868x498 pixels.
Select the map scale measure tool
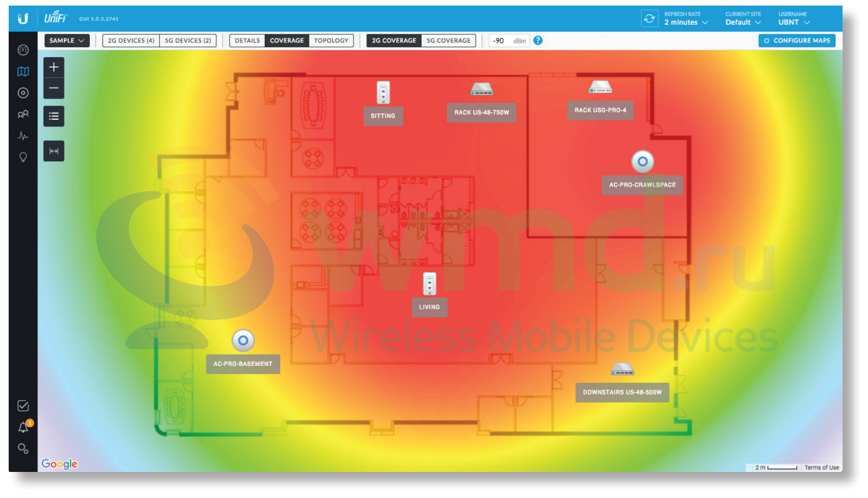(x=54, y=151)
